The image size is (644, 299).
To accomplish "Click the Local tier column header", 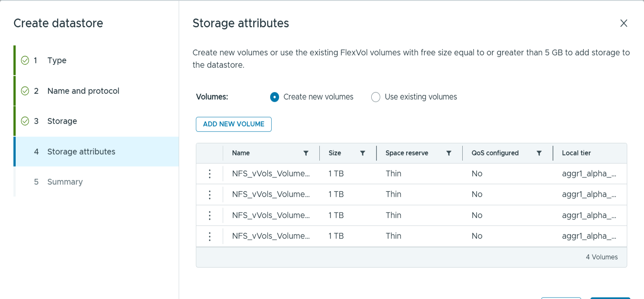I will click(x=576, y=153).
